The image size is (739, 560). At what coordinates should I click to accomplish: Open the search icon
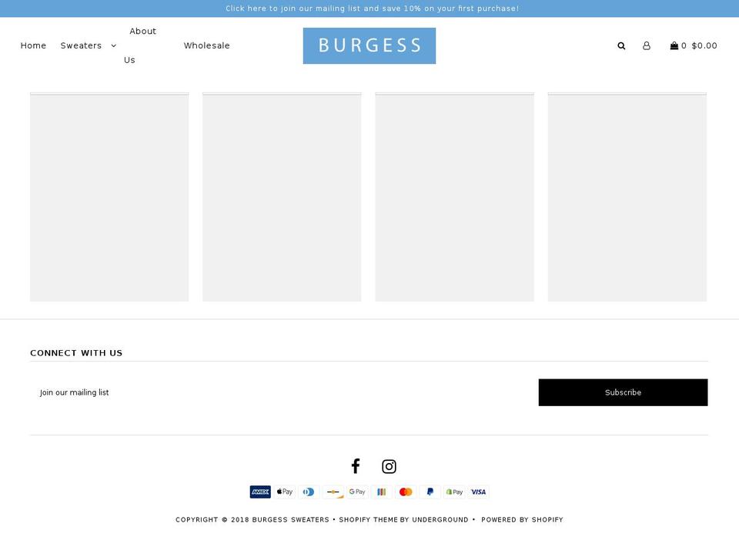point(621,46)
